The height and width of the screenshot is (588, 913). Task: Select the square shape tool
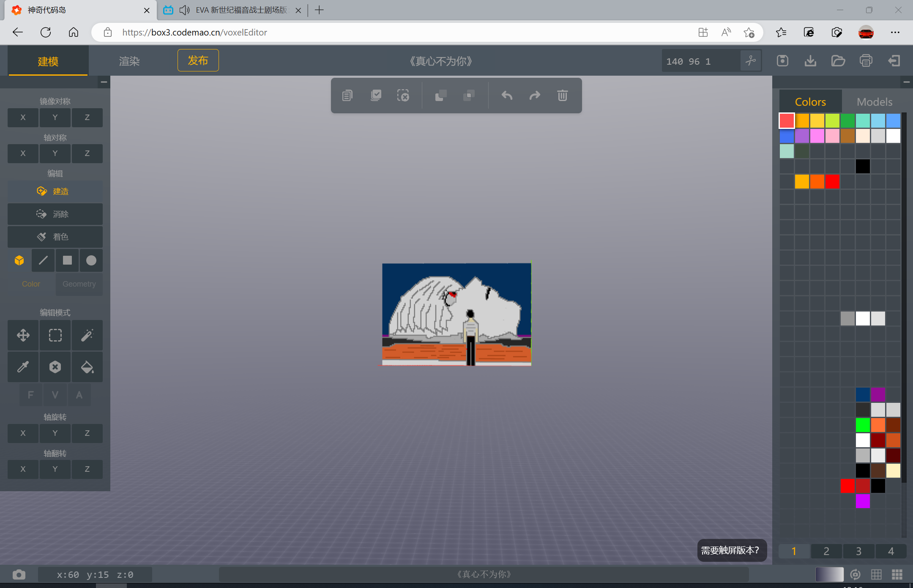pyautogui.click(x=67, y=260)
